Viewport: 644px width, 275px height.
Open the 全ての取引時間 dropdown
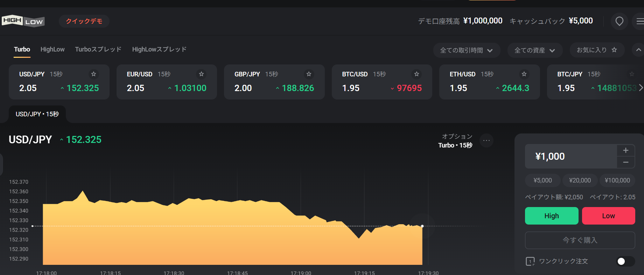click(x=467, y=50)
